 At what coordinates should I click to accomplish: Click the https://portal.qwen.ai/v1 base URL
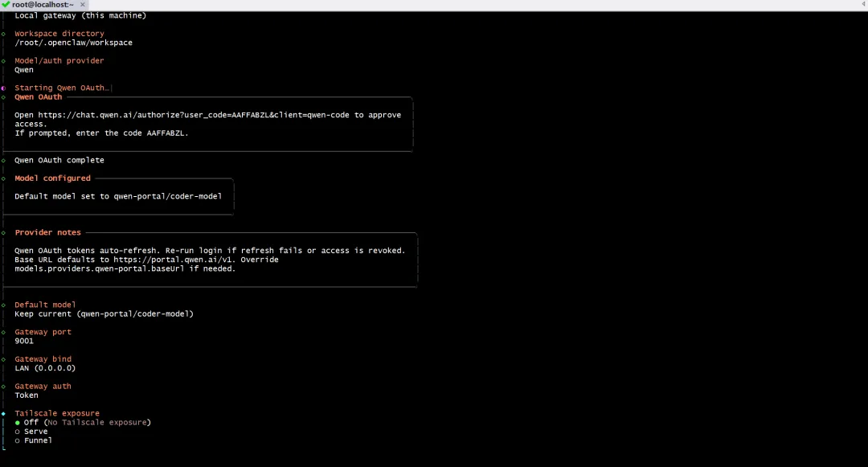174,260
